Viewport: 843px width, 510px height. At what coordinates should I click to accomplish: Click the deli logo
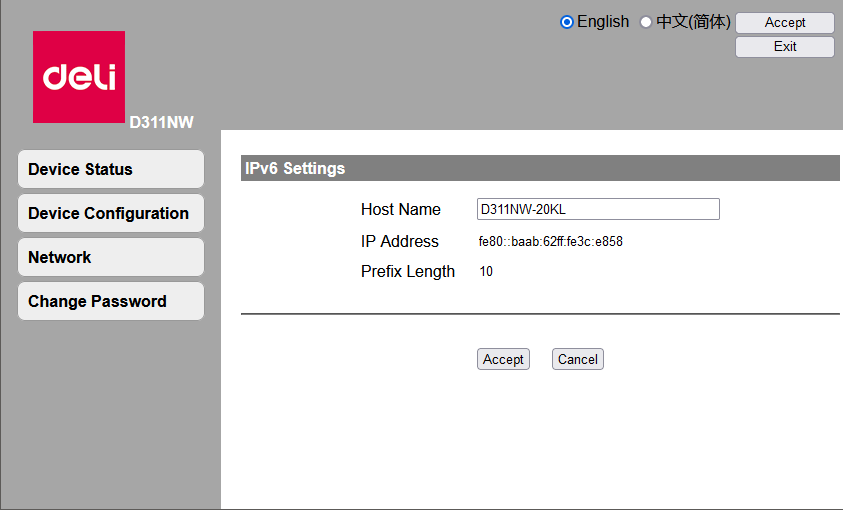[79, 77]
